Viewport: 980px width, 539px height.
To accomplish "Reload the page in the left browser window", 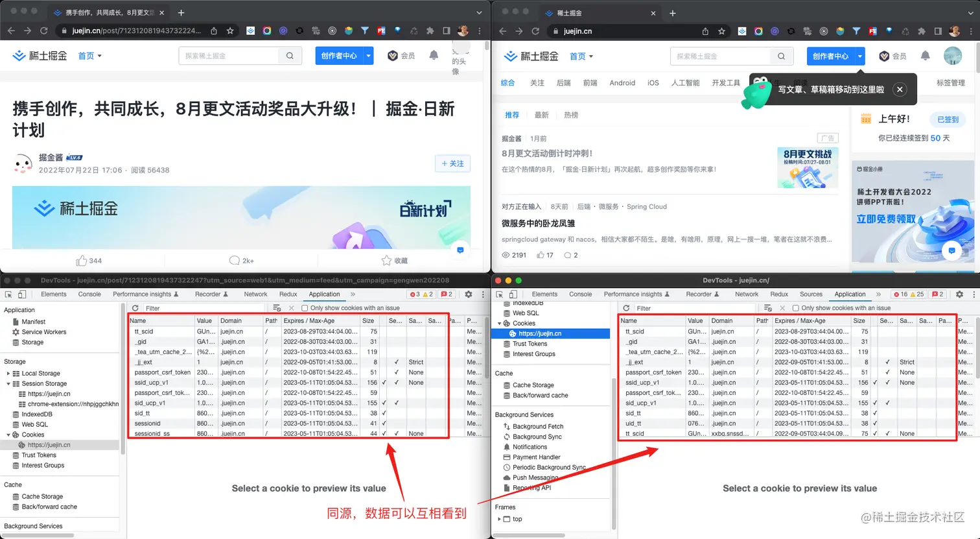I will tap(44, 30).
